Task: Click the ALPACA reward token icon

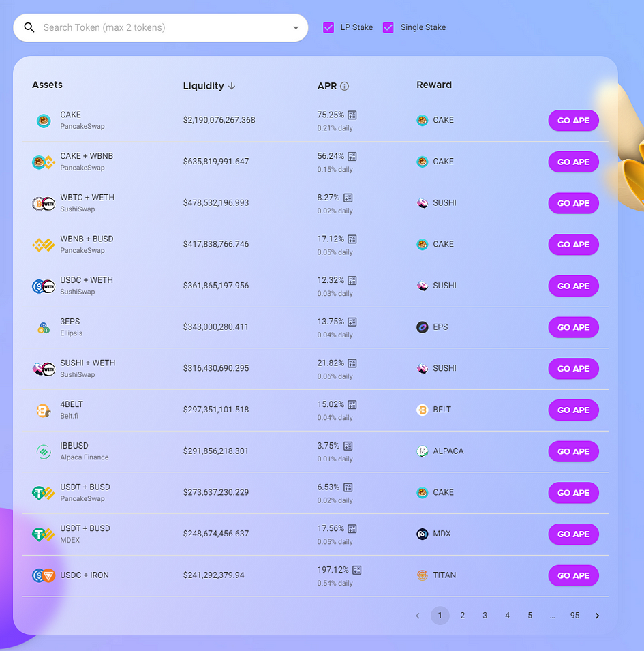Action: pyautogui.click(x=423, y=451)
